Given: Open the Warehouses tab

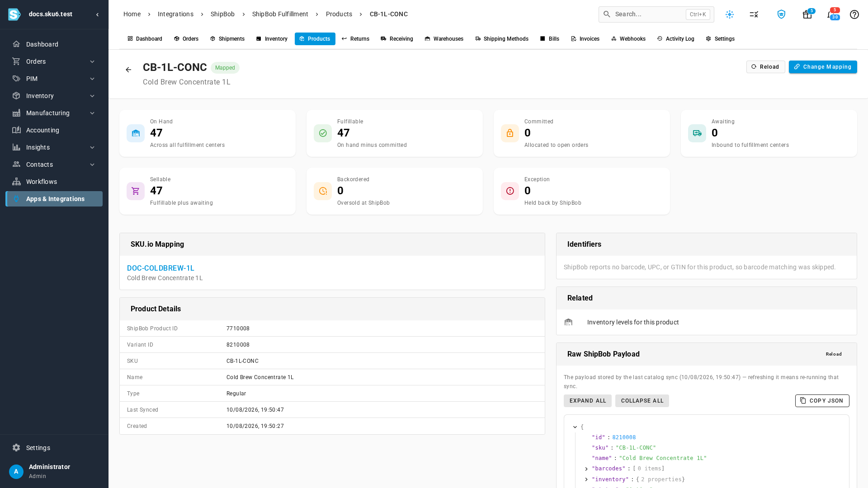Looking at the screenshot, I should coord(444,39).
